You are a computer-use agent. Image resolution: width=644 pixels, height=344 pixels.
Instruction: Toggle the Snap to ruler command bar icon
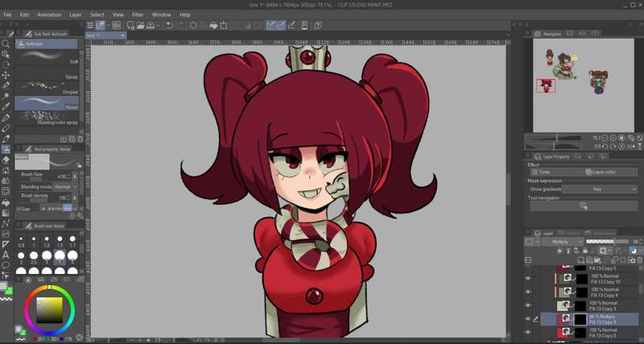coord(270,26)
